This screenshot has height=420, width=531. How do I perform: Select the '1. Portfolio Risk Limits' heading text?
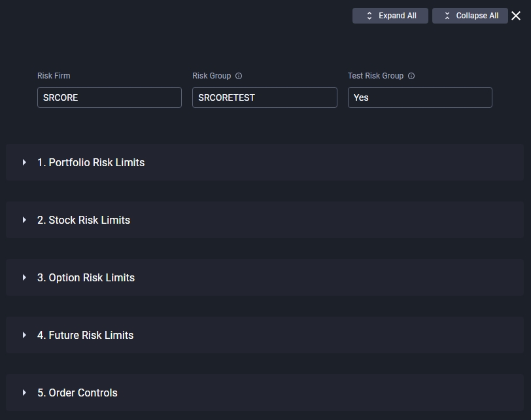[91, 162]
